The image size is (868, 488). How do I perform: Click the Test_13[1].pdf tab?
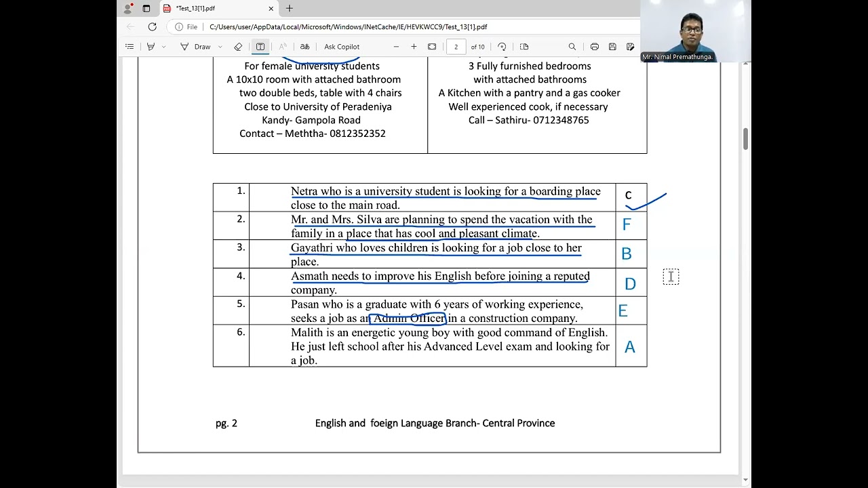(x=219, y=9)
